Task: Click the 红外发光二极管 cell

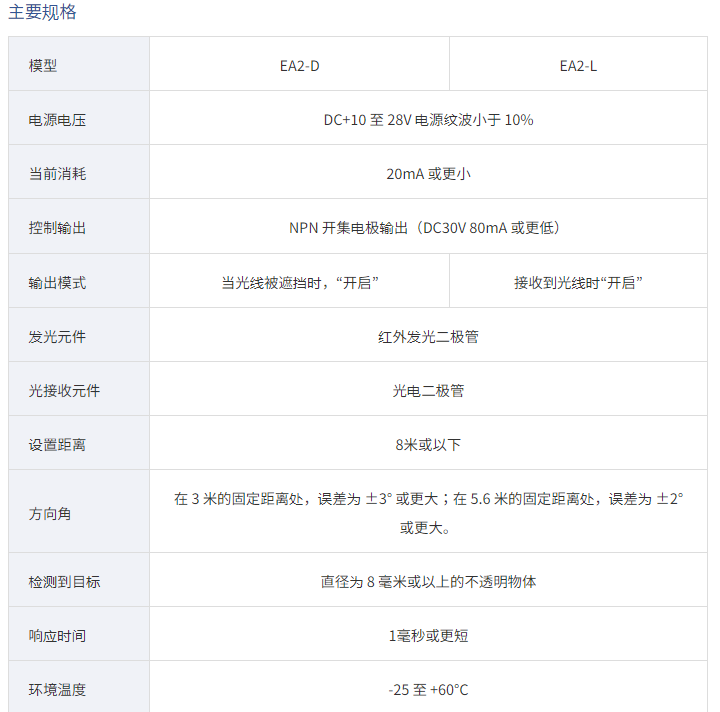Action: [x=428, y=337]
